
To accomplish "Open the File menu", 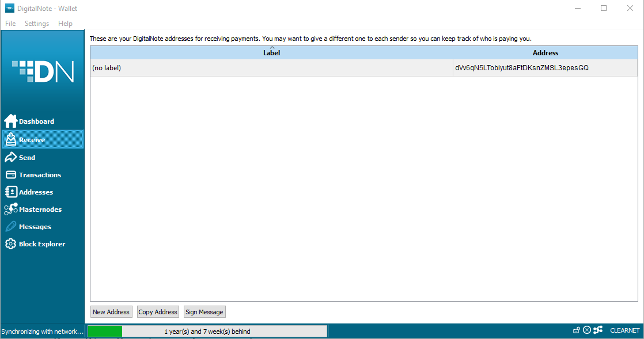I will [10, 24].
